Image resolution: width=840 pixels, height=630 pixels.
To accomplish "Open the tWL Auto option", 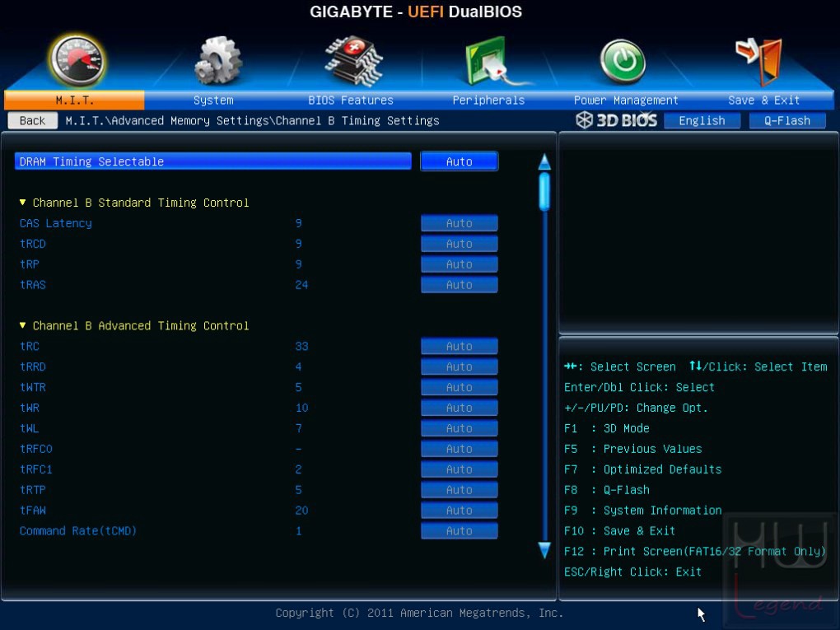I will pyautogui.click(x=459, y=428).
